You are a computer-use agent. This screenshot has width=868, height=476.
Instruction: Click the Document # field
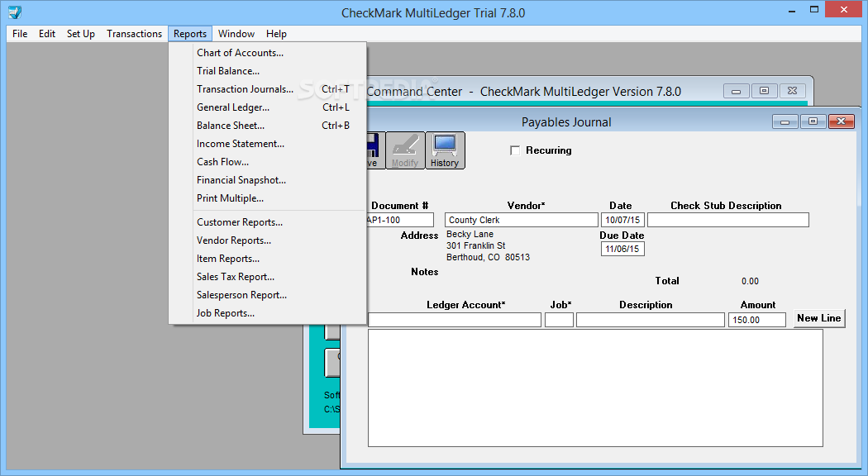399,221
